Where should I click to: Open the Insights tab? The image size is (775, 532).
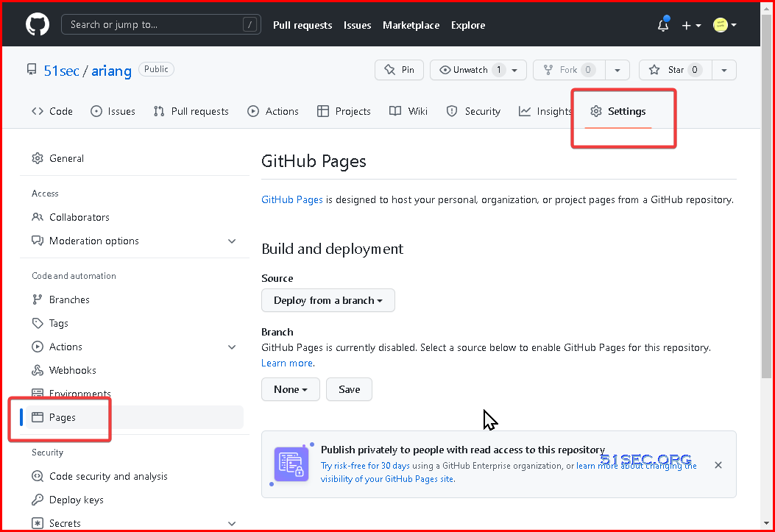545,111
